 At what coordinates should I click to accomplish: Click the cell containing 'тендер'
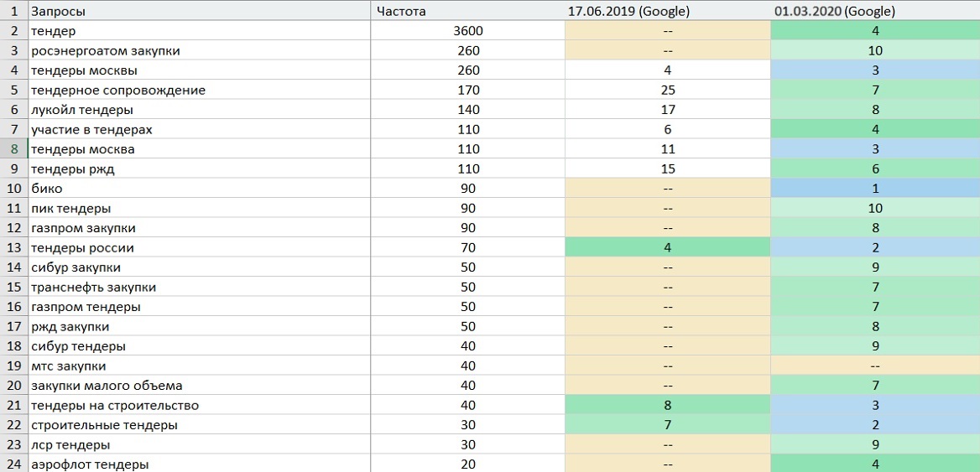(x=199, y=30)
